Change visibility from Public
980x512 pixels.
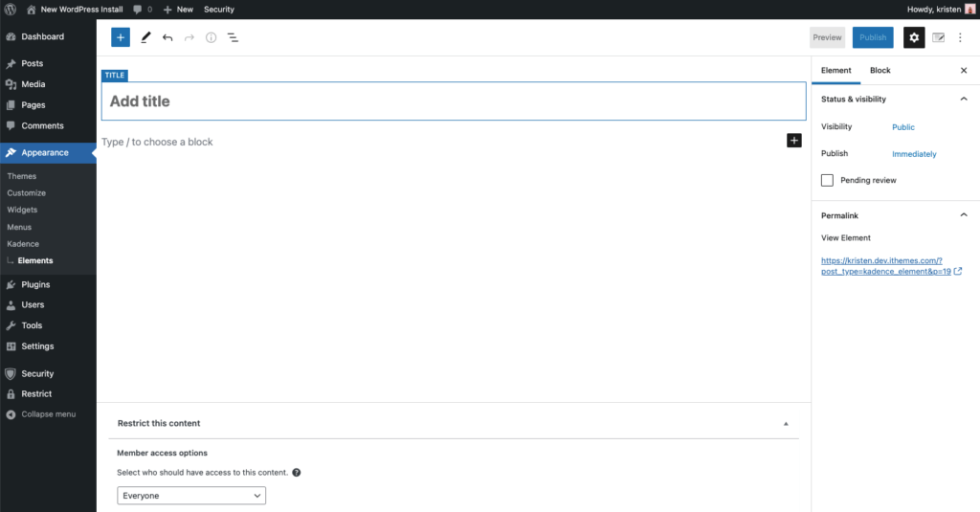click(x=903, y=127)
